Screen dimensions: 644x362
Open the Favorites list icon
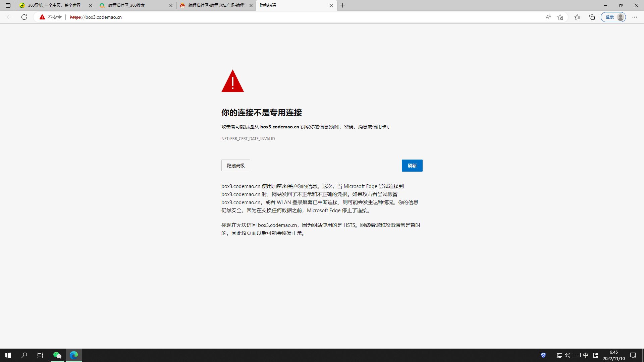[577, 17]
